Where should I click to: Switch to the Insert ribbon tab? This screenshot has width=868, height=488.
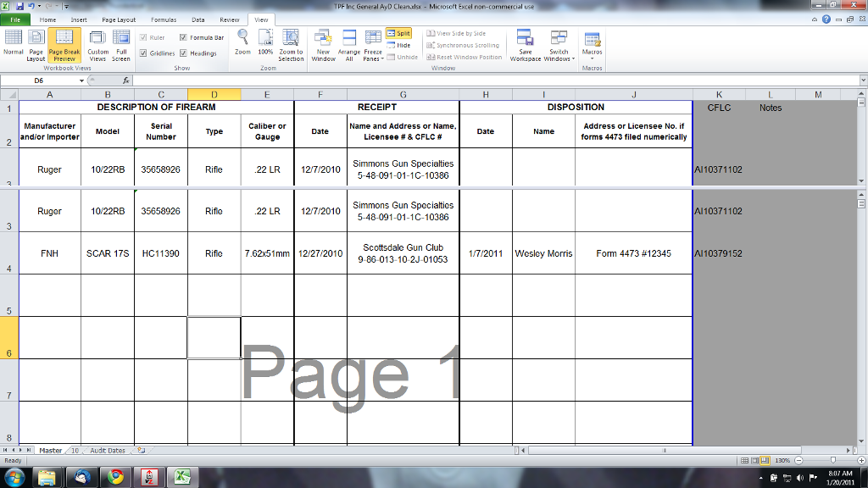[x=79, y=20]
